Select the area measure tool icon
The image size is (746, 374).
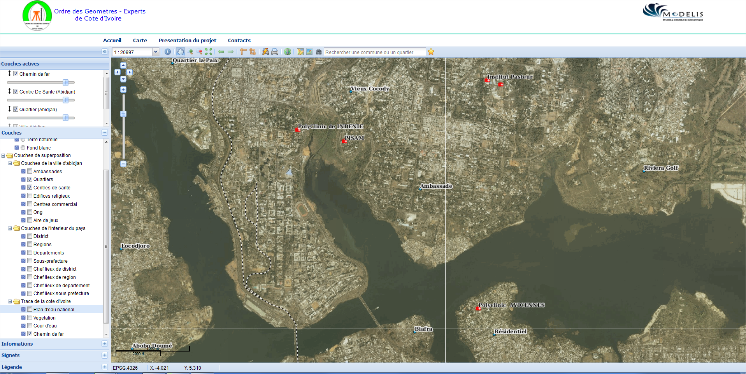252,52
